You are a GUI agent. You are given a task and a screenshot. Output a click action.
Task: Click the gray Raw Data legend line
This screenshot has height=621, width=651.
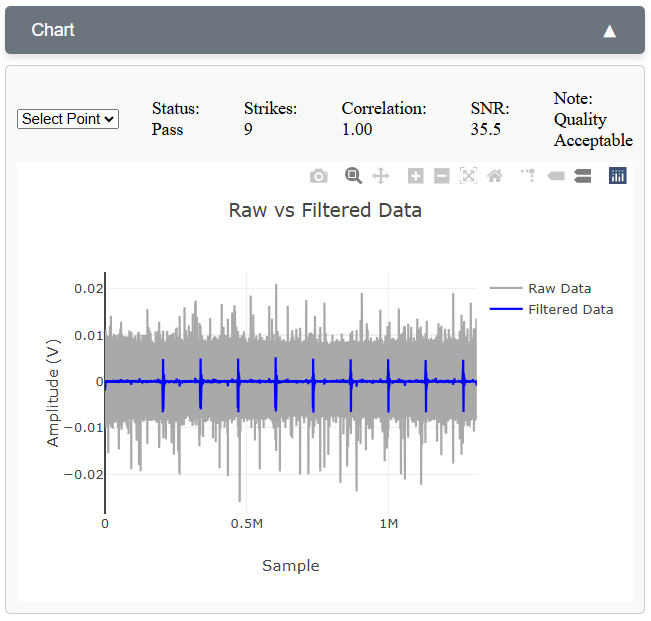pos(506,288)
